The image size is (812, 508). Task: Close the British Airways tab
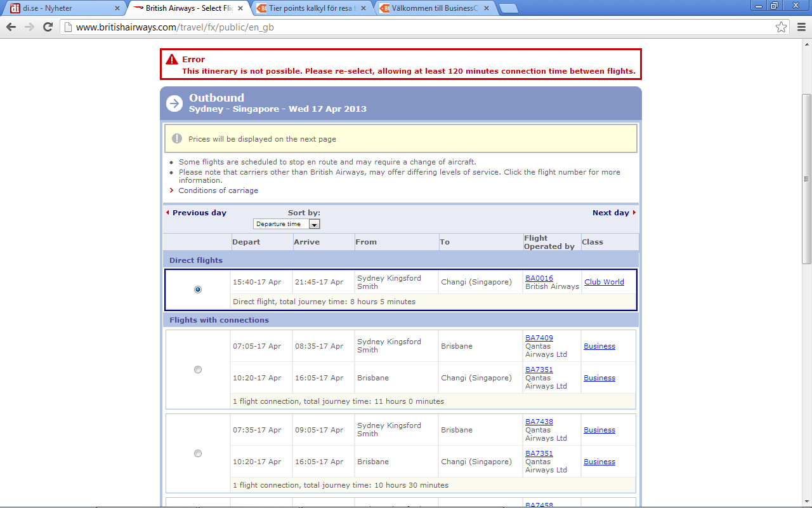coord(240,8)
